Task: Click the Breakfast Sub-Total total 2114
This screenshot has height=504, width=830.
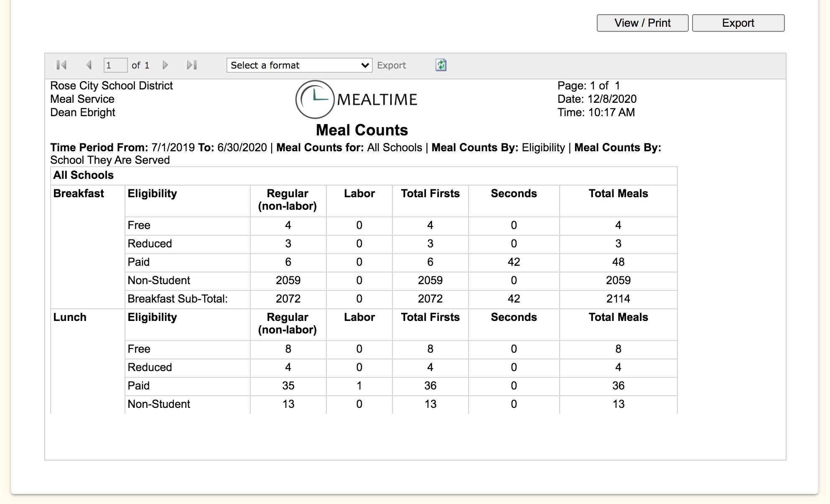Action: [618, 299]
